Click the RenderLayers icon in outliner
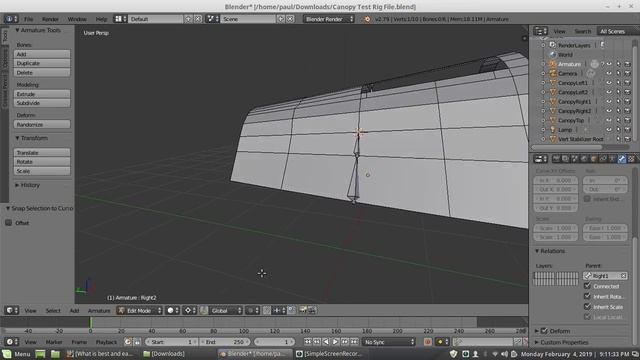This screenshot has height=360, width=640. pos(553,45)
